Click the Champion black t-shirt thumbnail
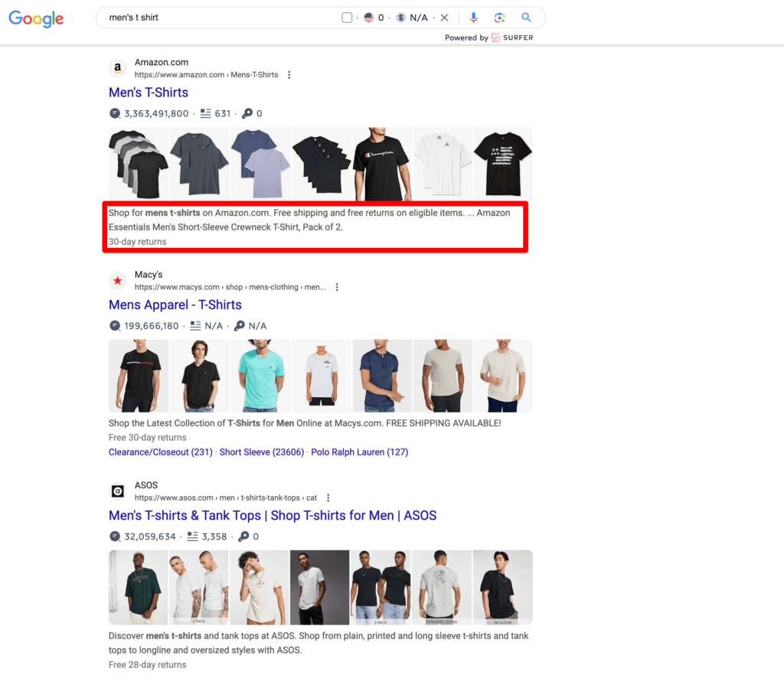Screen dimensions: 784x688 pyautogui.click(x=381, y=164)
